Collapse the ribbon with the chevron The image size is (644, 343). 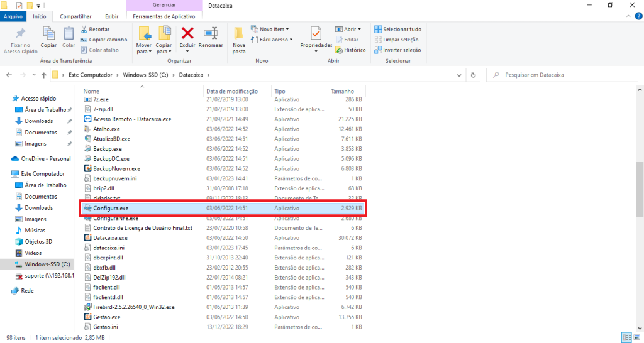click(628, 16)
